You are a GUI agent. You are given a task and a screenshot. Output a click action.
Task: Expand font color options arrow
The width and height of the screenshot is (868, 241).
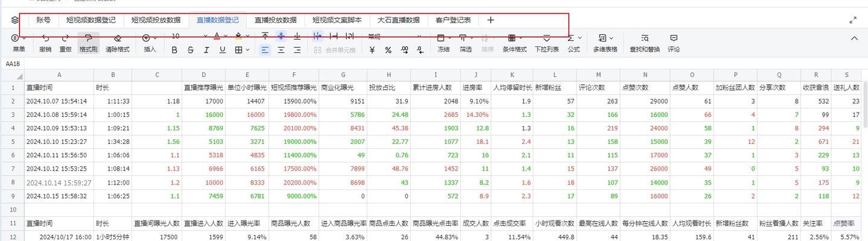click(x=226, y=36)
